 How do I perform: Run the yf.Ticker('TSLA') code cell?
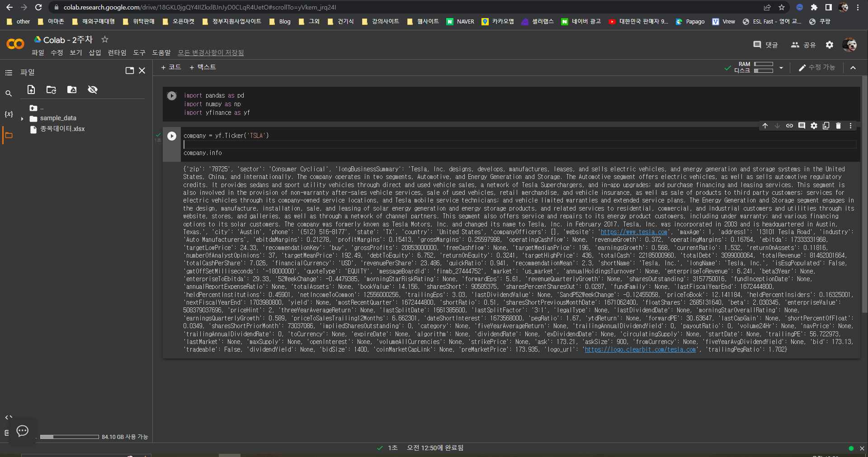(172, 136)
